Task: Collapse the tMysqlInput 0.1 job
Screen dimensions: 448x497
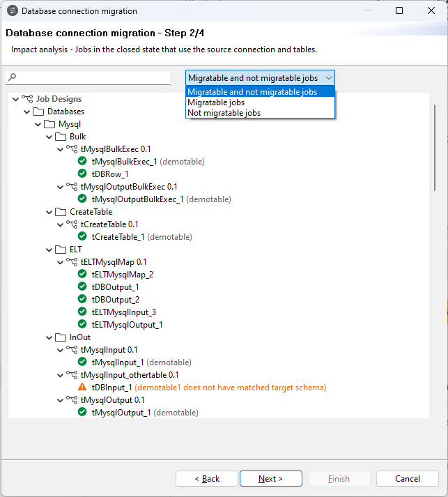Action: pos(60,351)
